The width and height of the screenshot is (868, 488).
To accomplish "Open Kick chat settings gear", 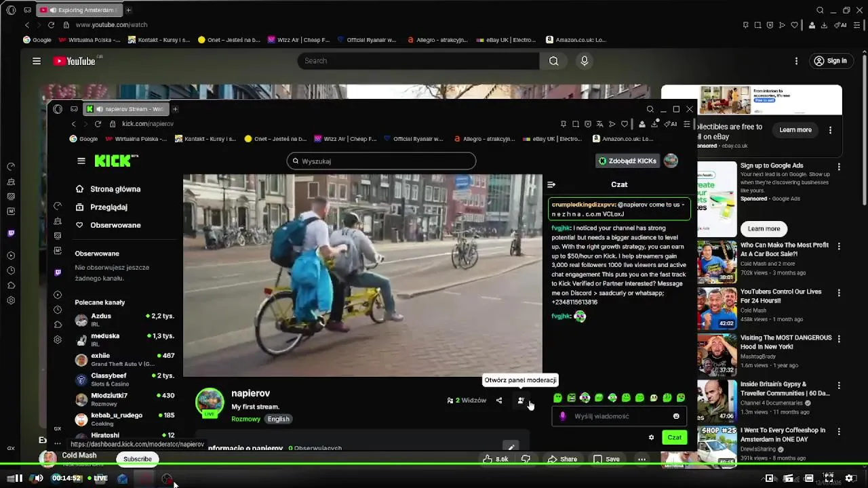I will pyautogui.click(x=652, y=437).
